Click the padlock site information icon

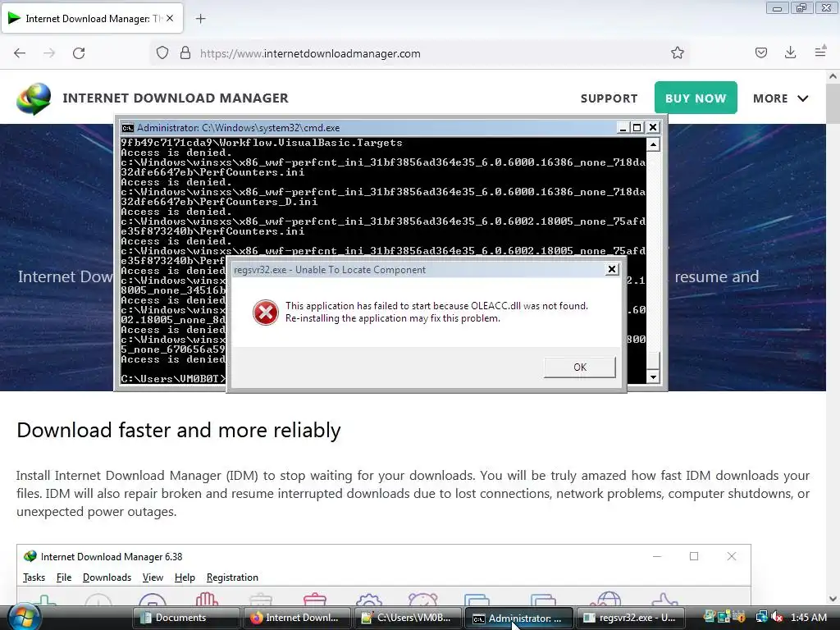(185, 53)
